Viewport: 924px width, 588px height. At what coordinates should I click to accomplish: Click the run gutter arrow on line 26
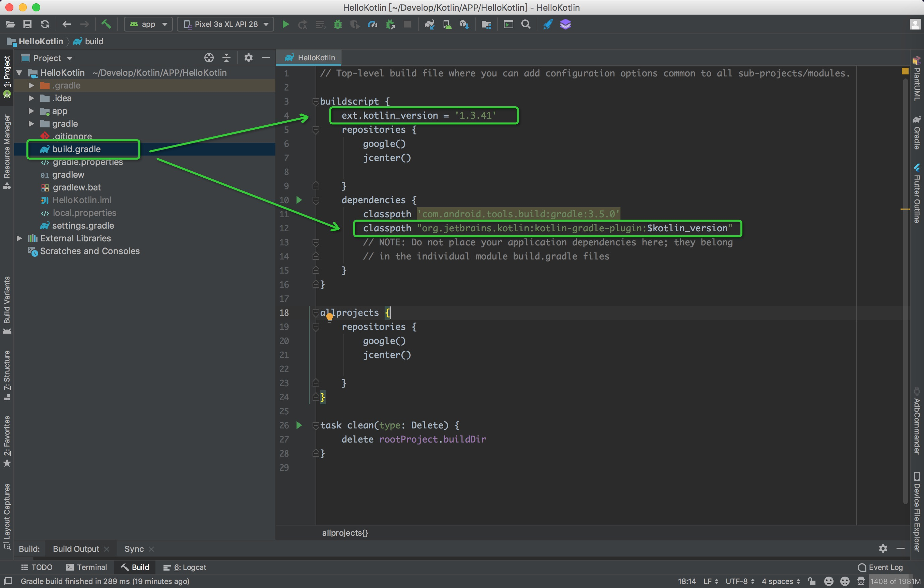(299, 425)
